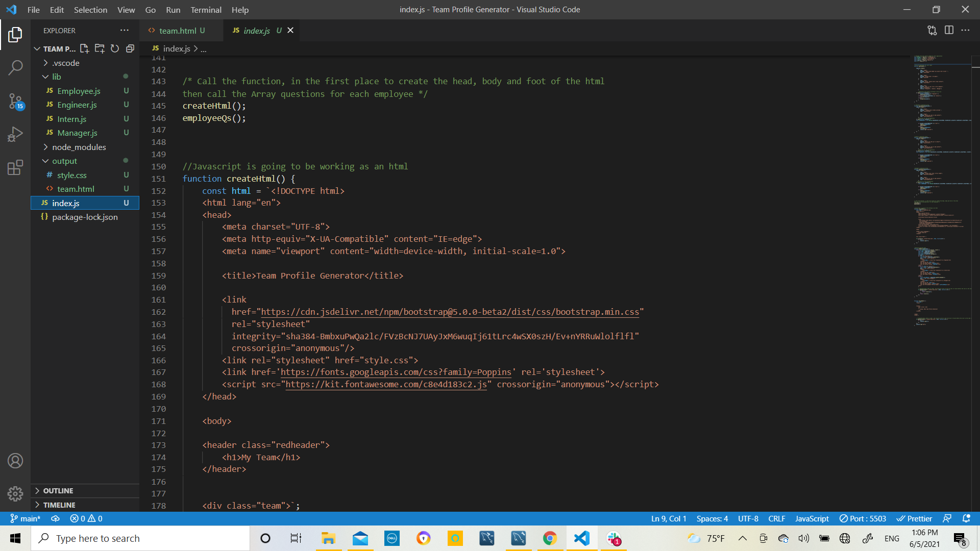
Task: Collapse all folders in Explorer
Action: (130, 48)
